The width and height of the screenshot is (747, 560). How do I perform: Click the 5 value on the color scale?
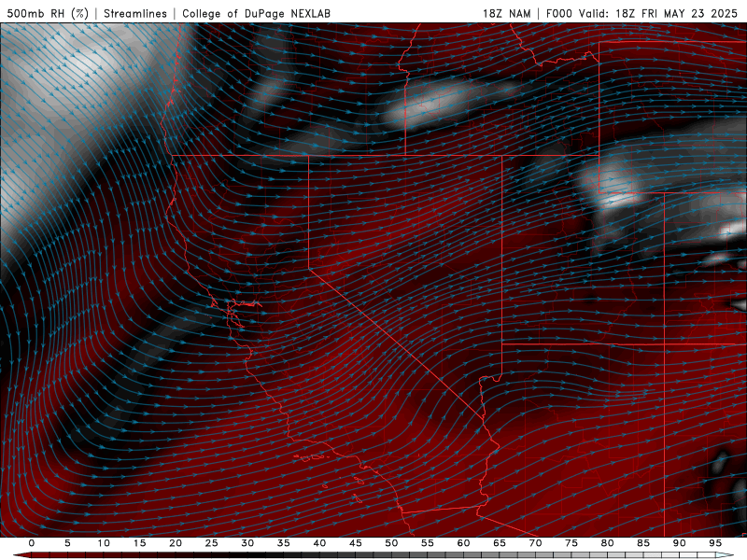click(67, 543)
